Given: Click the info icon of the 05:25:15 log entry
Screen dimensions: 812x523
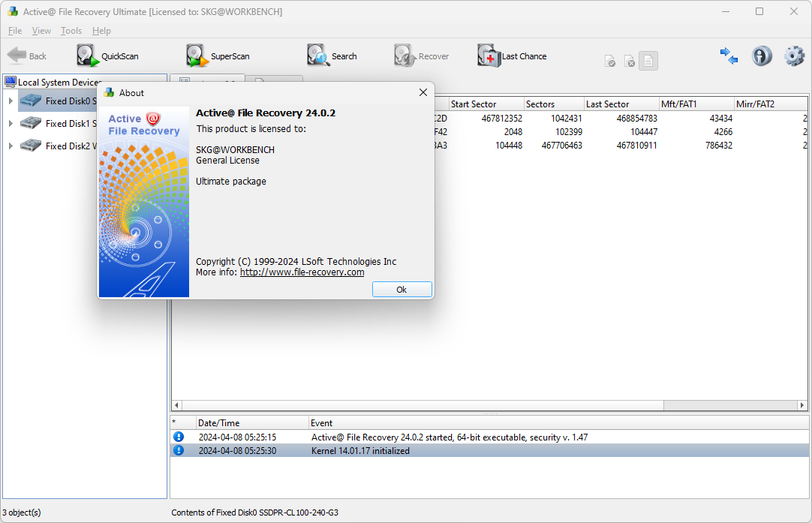Looking at the screenshot, I should coord(179,437).
